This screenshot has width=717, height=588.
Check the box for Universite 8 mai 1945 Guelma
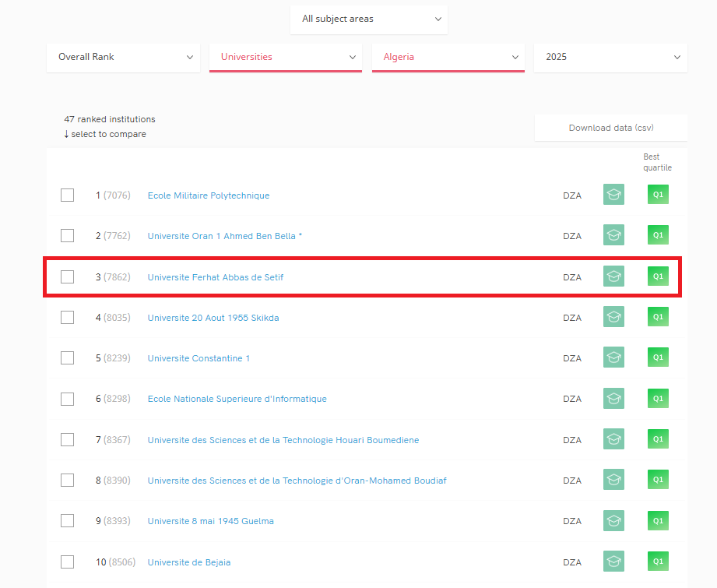point(67,521)
